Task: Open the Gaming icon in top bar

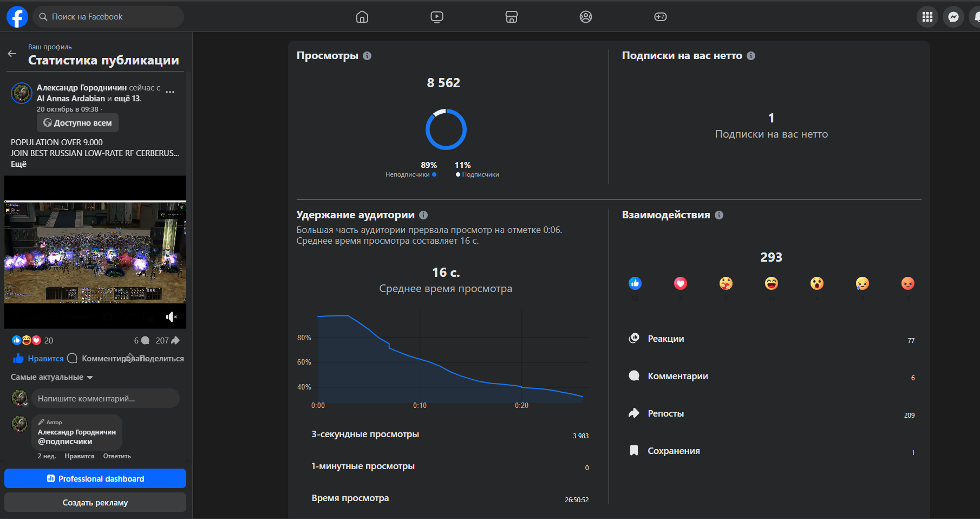Action: (x=661, y=17)
